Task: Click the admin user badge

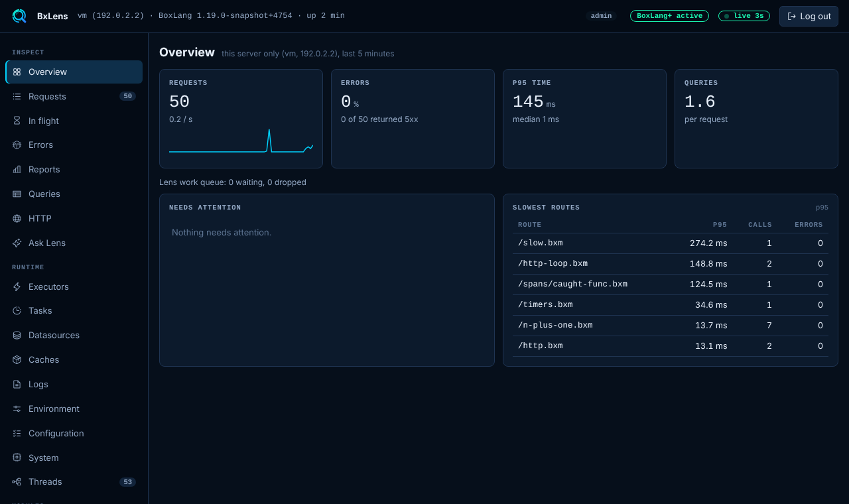Action: pyautogui.click(x=601, y=16)
